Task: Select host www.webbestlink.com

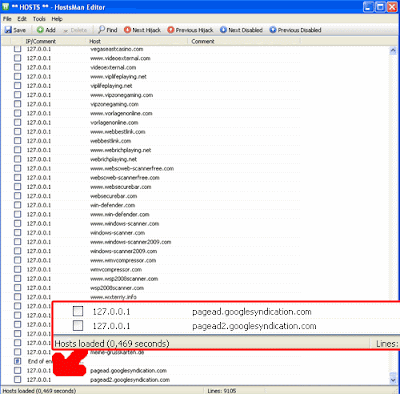Action: click(x=118, y=132)
